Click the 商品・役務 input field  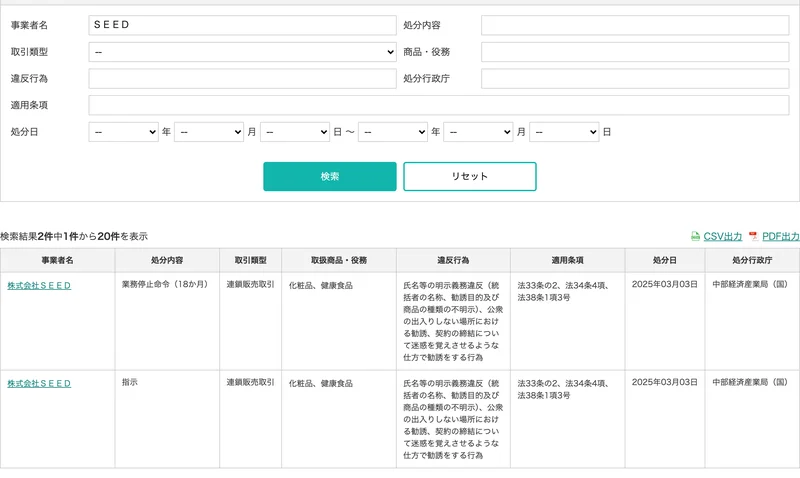(x=635, y=52)
